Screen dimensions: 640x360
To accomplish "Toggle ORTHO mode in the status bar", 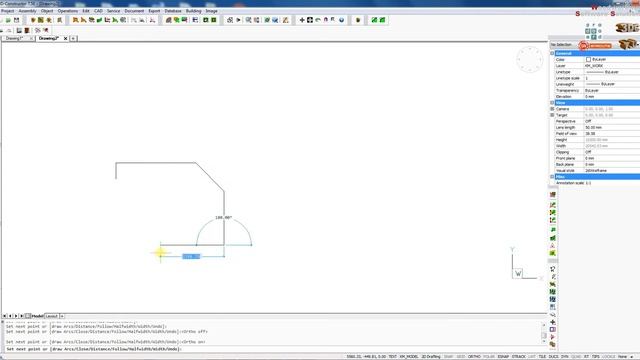I will (x=474, y=357).
